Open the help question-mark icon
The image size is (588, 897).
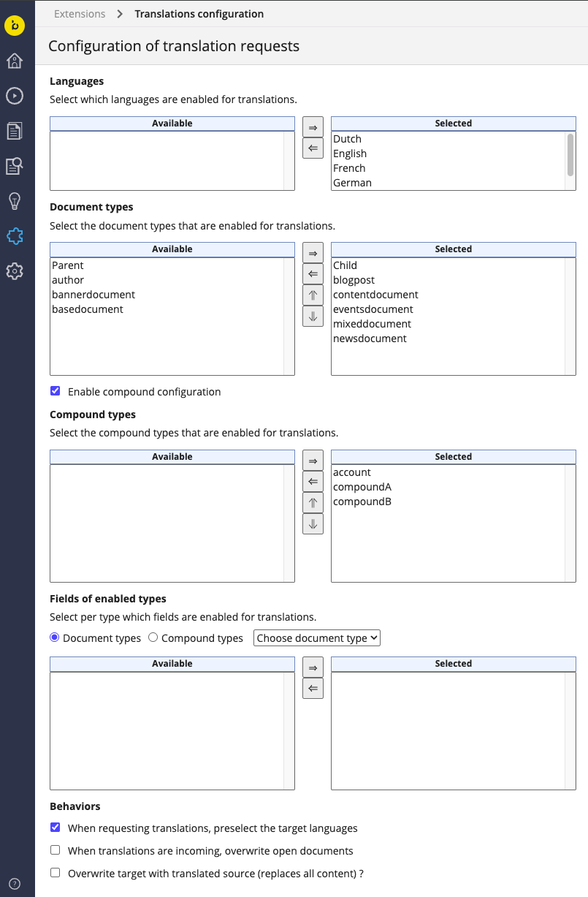pyautogui.click(x=15, y=883)
